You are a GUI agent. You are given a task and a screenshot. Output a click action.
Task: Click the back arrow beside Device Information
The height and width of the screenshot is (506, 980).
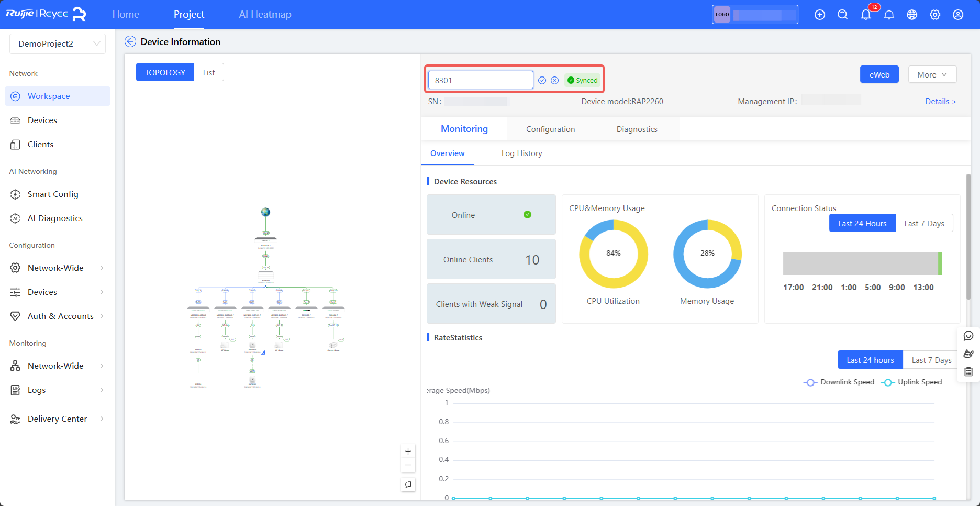coord(130,42)
